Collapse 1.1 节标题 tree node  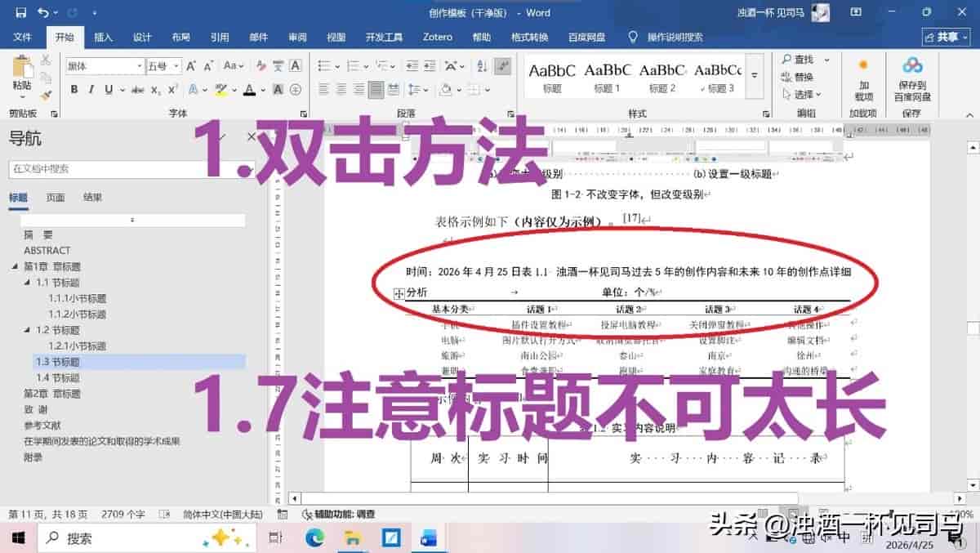pyautogui.click(x=27, y=283)
